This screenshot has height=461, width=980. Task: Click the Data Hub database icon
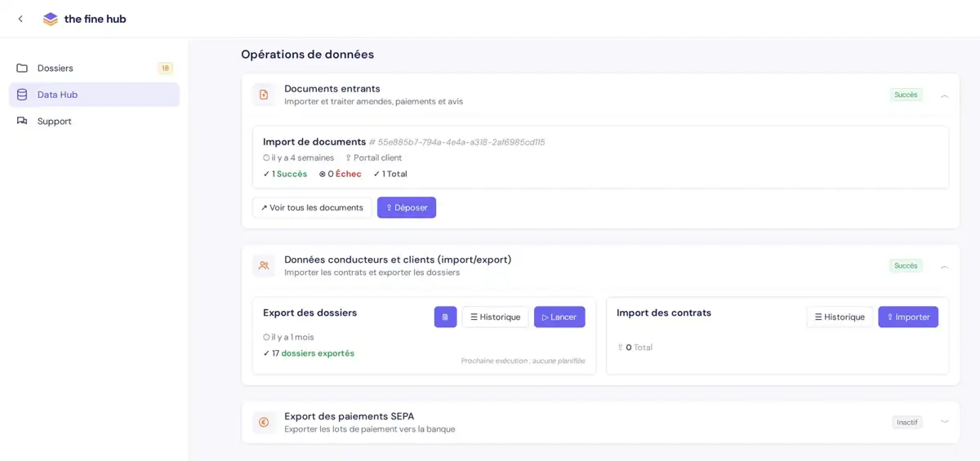(22, 95)
